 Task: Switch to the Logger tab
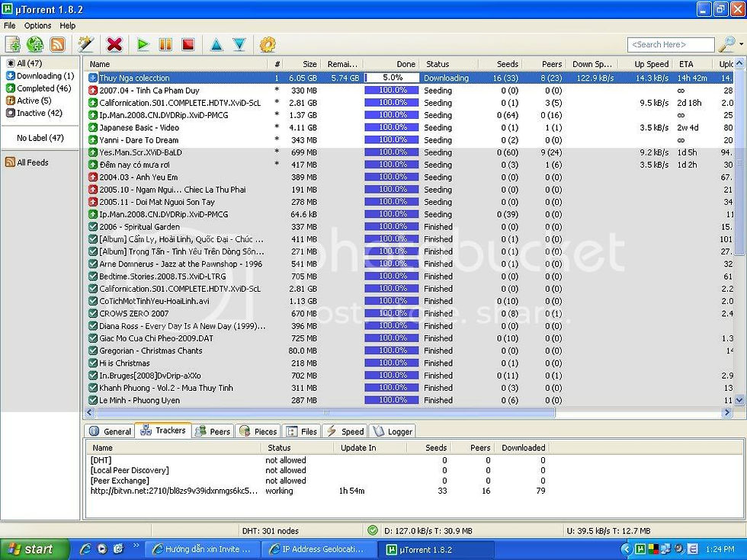click(393, 431)
